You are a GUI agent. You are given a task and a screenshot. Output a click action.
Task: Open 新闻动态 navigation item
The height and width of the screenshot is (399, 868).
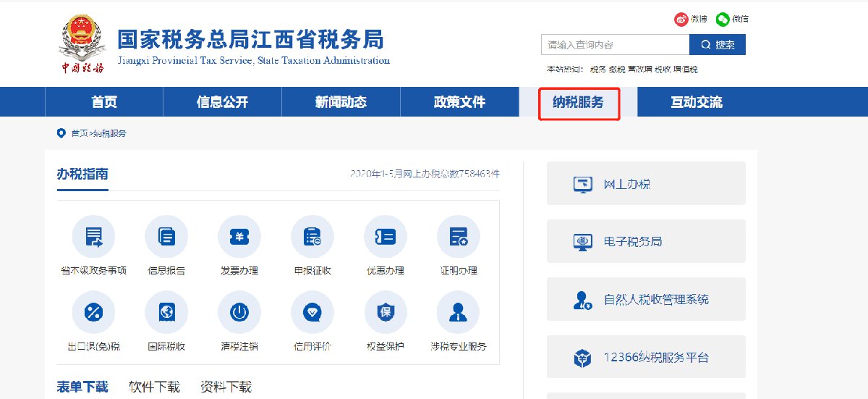point(341,102)
